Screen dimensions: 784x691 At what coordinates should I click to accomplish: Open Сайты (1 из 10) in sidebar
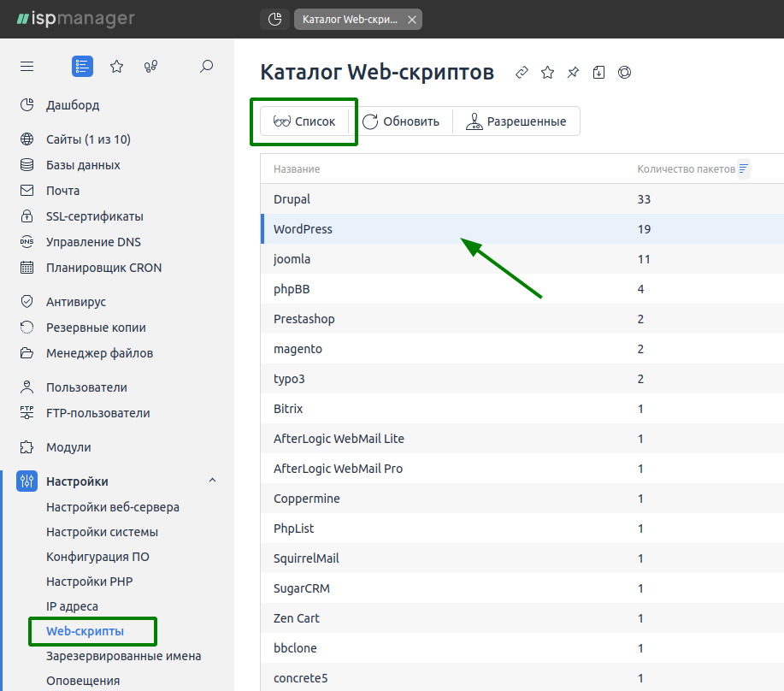88,139
